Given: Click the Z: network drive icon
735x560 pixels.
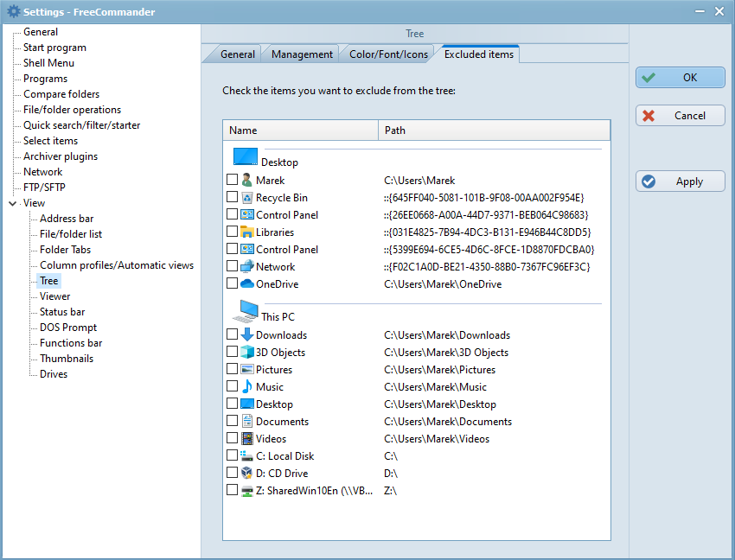Looking at the screenshot, I should tap(247, 491).
